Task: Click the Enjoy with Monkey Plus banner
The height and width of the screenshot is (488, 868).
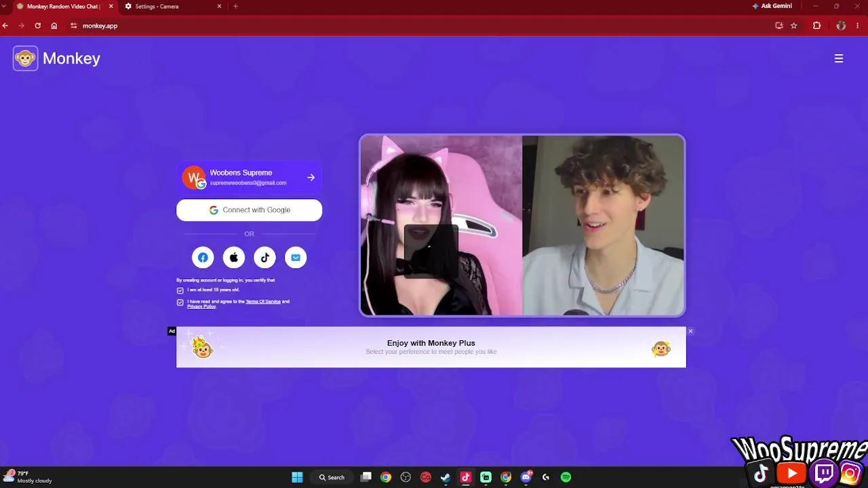Action: pyautogui.click(x=431, y=347)
